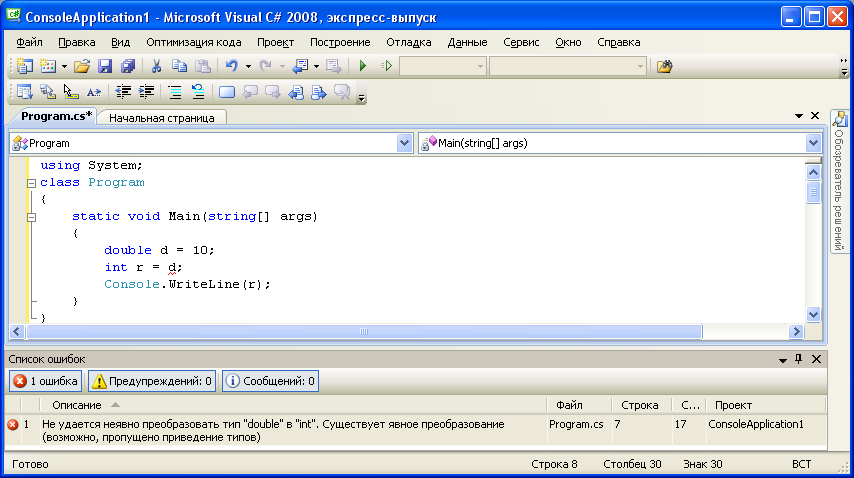Screen dimensions: 854x478
Task: Open the Отладка menu
Action: point(408,42)
